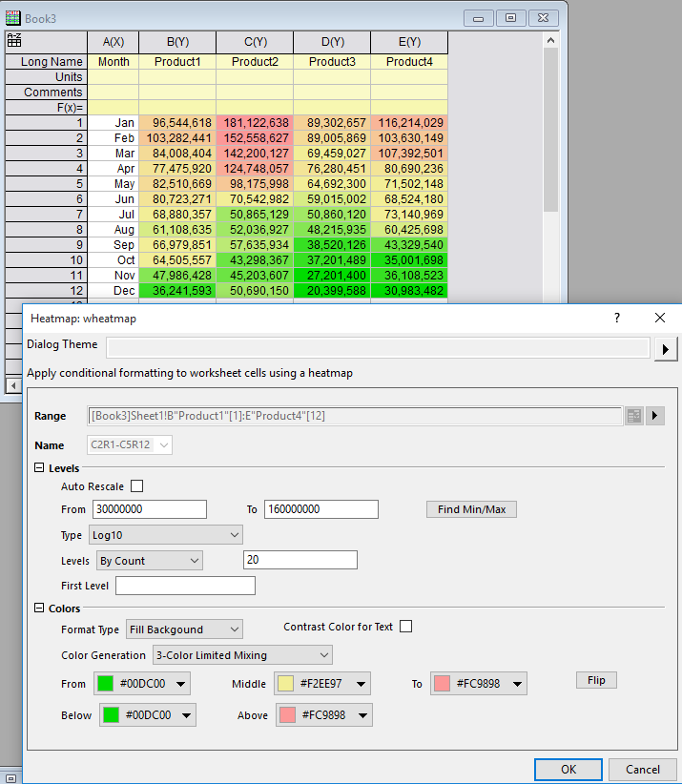Click the Jan month cell
This screenshot has height=784, width=682.
pos(114,122)
